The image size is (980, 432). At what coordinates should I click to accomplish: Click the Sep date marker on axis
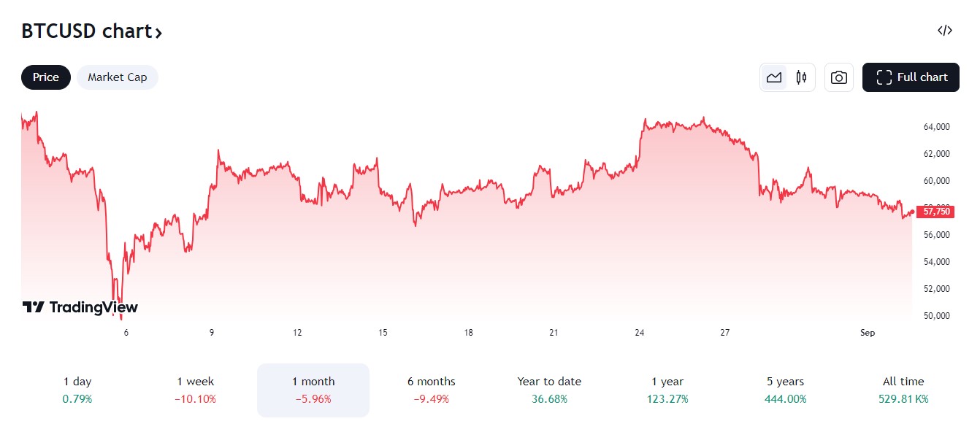[x=868, y=333]
